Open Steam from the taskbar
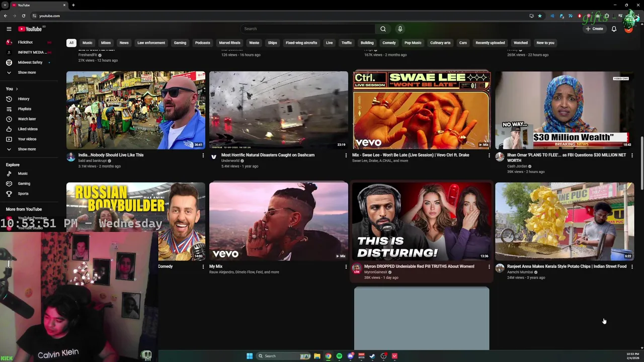The height and width of the screenshot is (362, 644). (372, 356)
